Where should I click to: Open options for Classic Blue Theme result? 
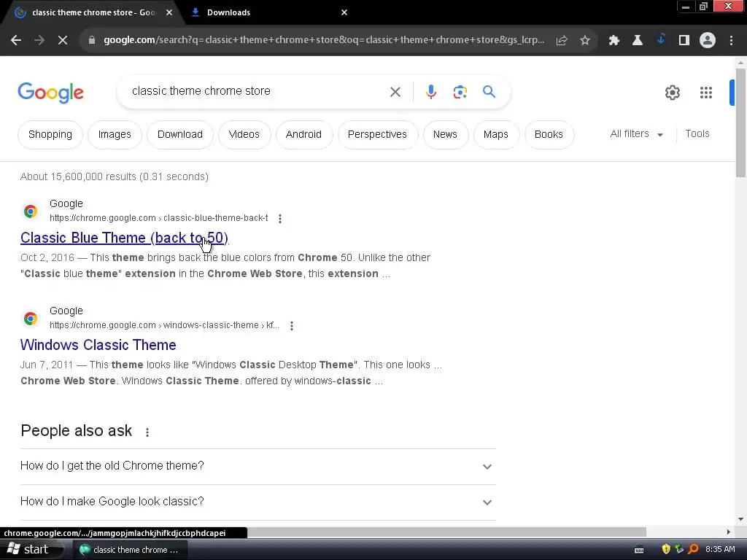[x=280, y=219]
